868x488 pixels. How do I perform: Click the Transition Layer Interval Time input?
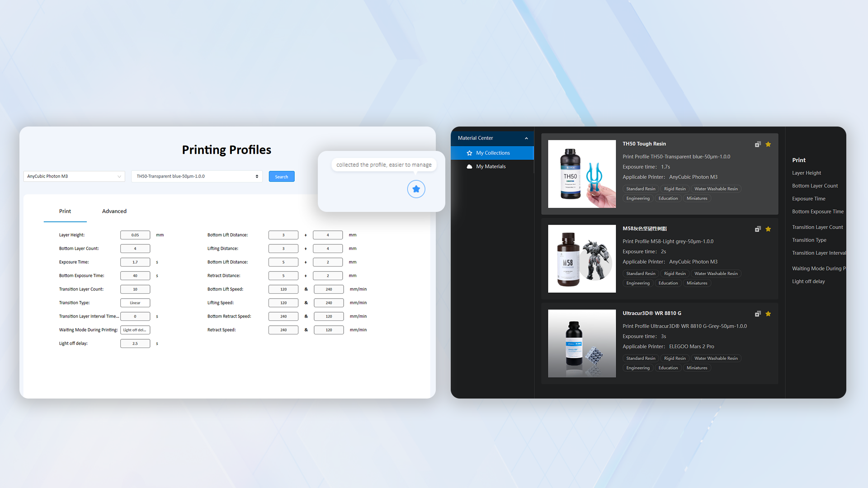(135, 316)
